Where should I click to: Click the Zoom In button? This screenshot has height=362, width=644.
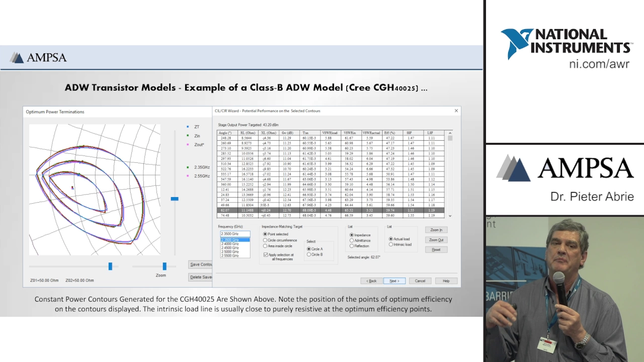tap(436, 230)
